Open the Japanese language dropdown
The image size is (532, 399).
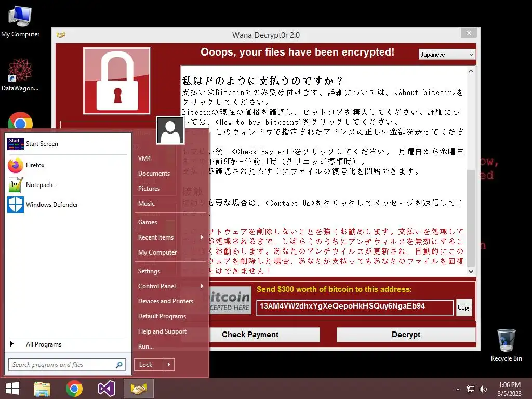pos(447,55)
